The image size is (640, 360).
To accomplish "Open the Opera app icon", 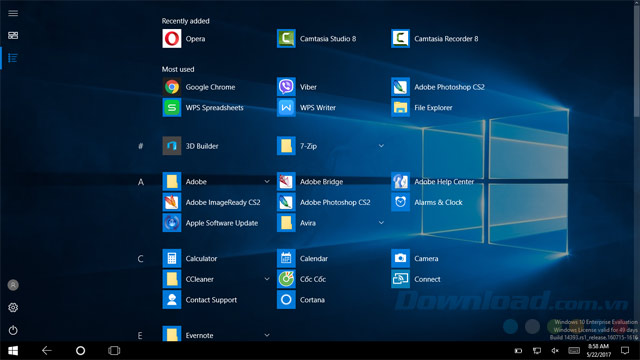I will pyautogui.click(x=172, y=39).
